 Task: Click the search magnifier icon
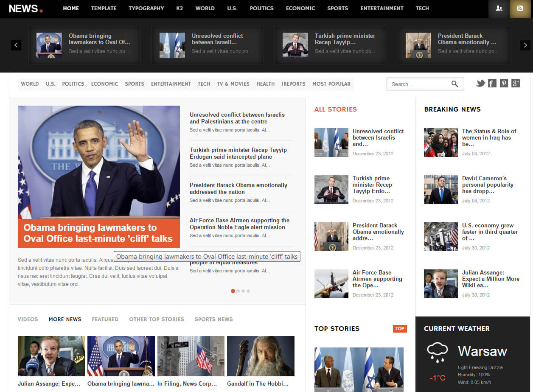pyautogui.click(x=455, y=84)
